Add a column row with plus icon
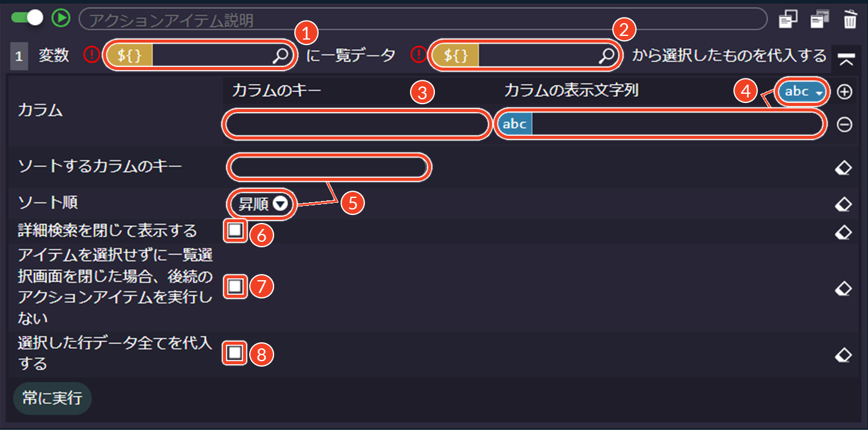 [x=844, y=92]
